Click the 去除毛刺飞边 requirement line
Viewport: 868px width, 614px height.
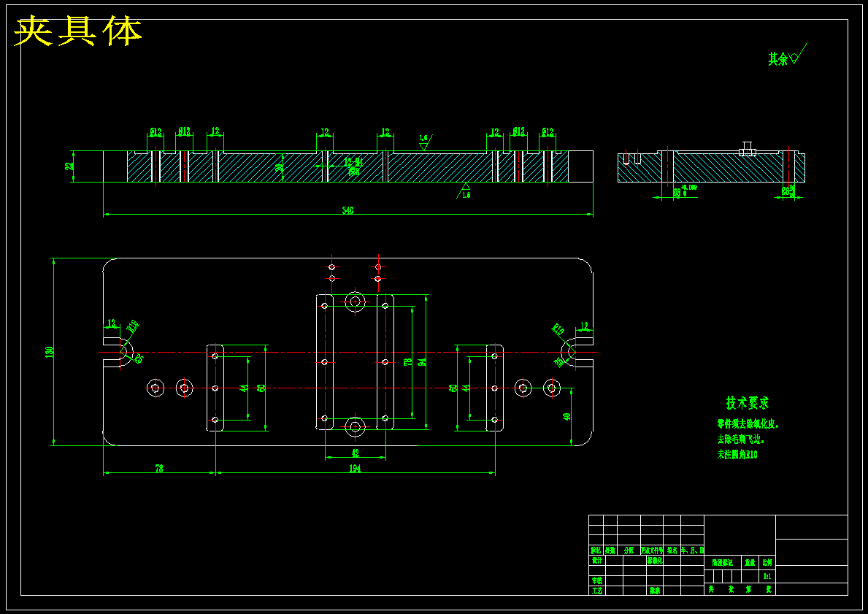click(x=741, y=440)
